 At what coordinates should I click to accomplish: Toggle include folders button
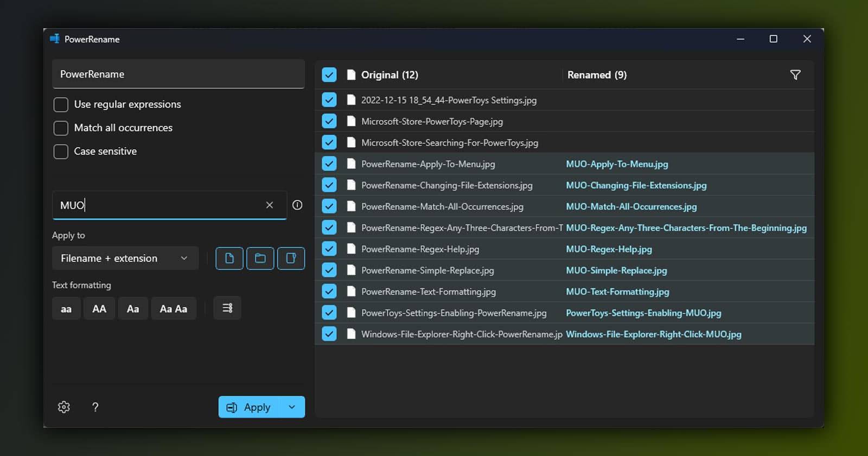tap(260, 258)
